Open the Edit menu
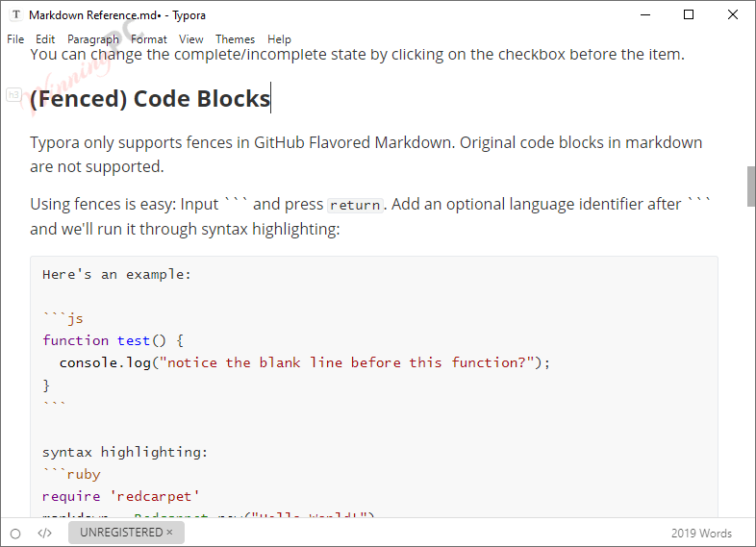756x547 pixels. coord(45,39)
